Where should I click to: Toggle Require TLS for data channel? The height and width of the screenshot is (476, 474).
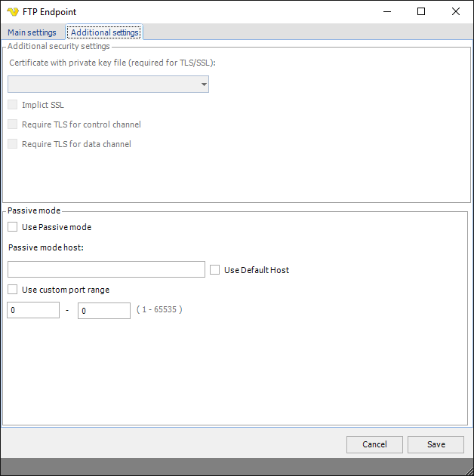pyautogui.click(x=13, y=144)
